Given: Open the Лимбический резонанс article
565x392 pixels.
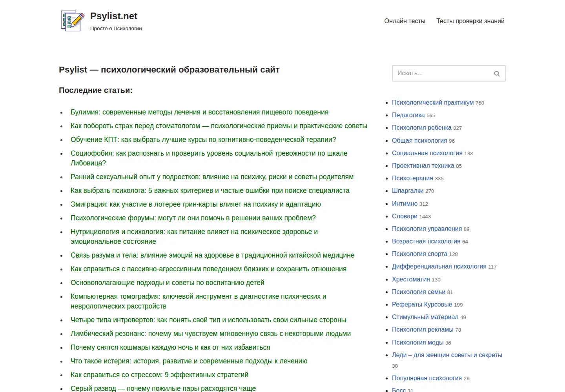Looking at the screenshot, I should pos(211,334).
